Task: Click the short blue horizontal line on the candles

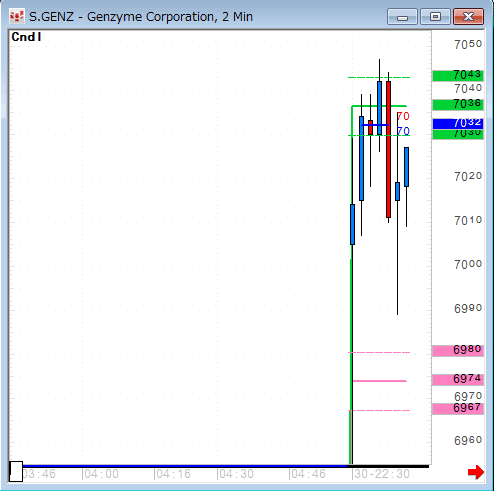Action: click(375, 125)
